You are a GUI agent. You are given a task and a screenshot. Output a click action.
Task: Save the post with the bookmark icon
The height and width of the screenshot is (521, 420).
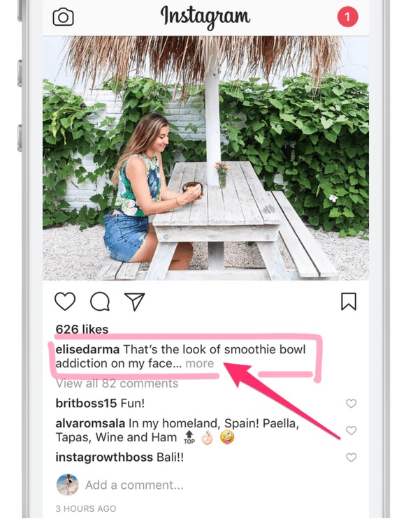(x=349, y=302)
